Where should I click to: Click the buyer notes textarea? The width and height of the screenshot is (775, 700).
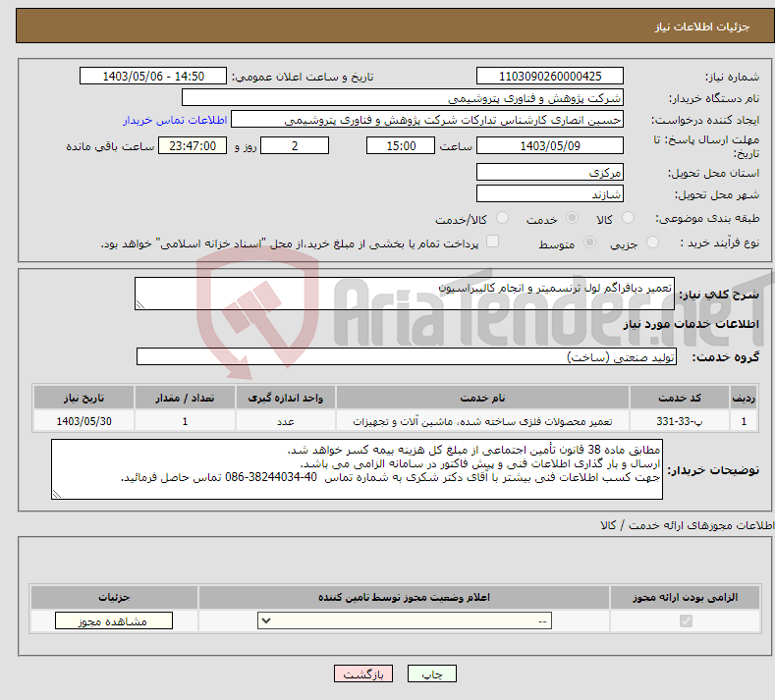point(357,469)
